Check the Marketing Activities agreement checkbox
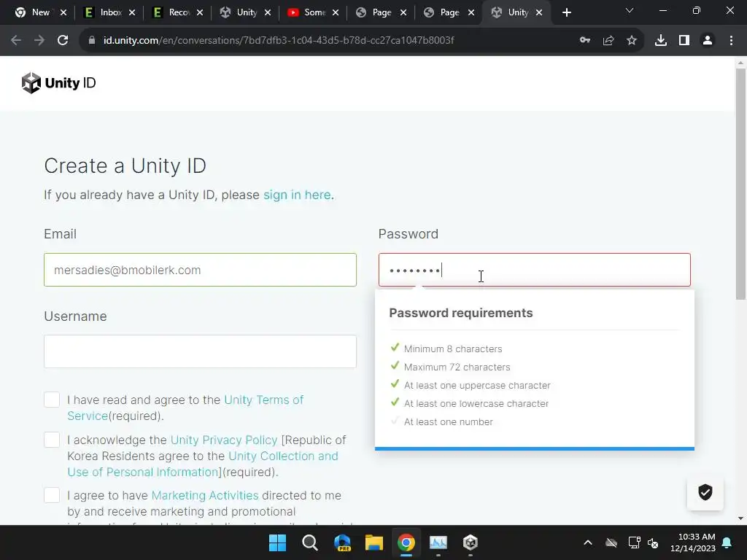This screenshot has width=747, height=560. click(x=52, y=495)
